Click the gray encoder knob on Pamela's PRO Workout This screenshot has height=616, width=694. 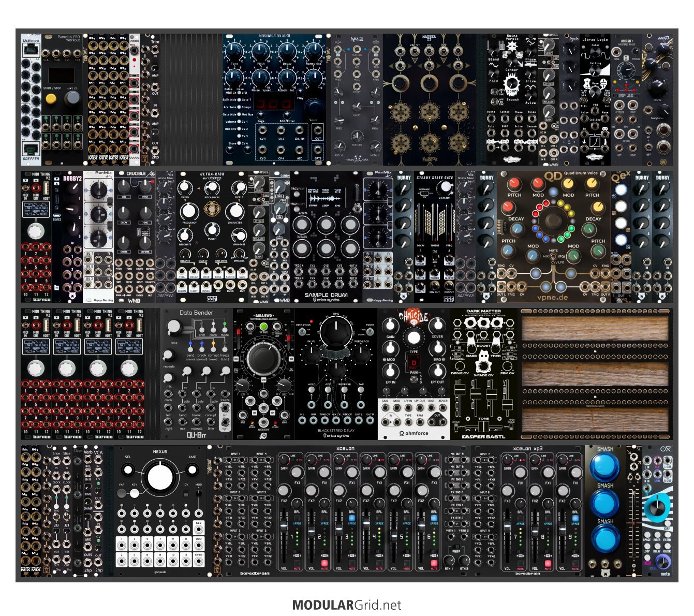click(72, 98)
